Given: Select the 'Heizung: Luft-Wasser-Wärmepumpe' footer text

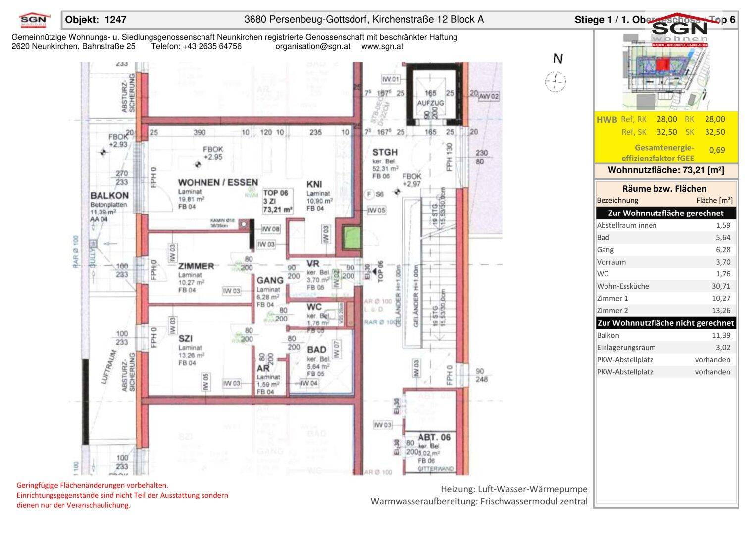Looking at the screenshot, I should [514, 489].
